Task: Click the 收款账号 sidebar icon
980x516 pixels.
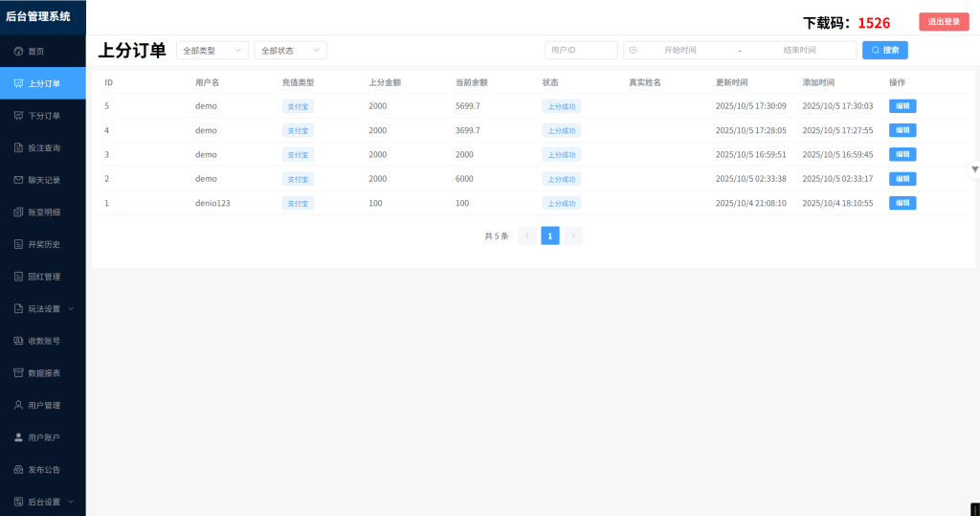Action: pyautogui.click(x=18, y=341)
